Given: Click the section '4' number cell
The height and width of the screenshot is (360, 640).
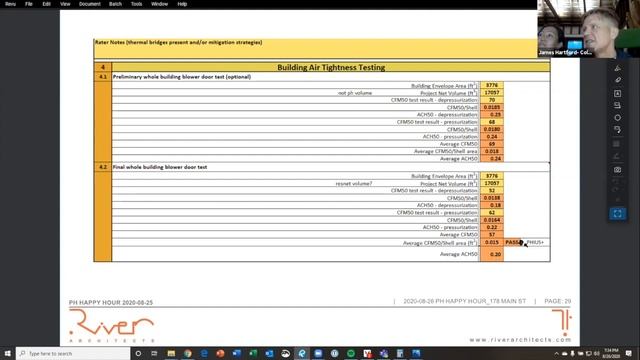Looking at the screenshot, I should [x=103, y=67].
